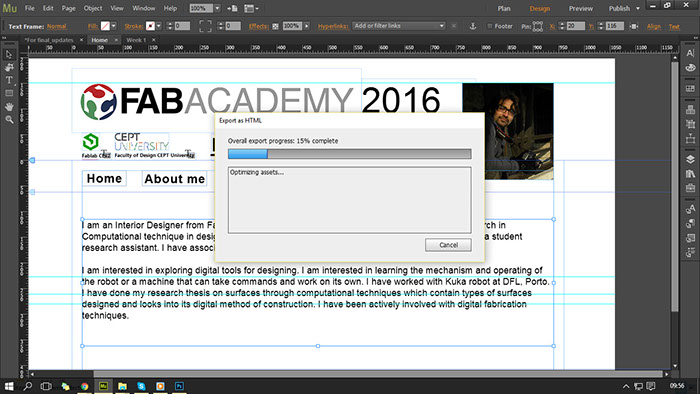Image resolution: width=700 pixels, height=394 pixels.
Task: Open the Character Styles panel icon
Action: (x=690, y=209)
